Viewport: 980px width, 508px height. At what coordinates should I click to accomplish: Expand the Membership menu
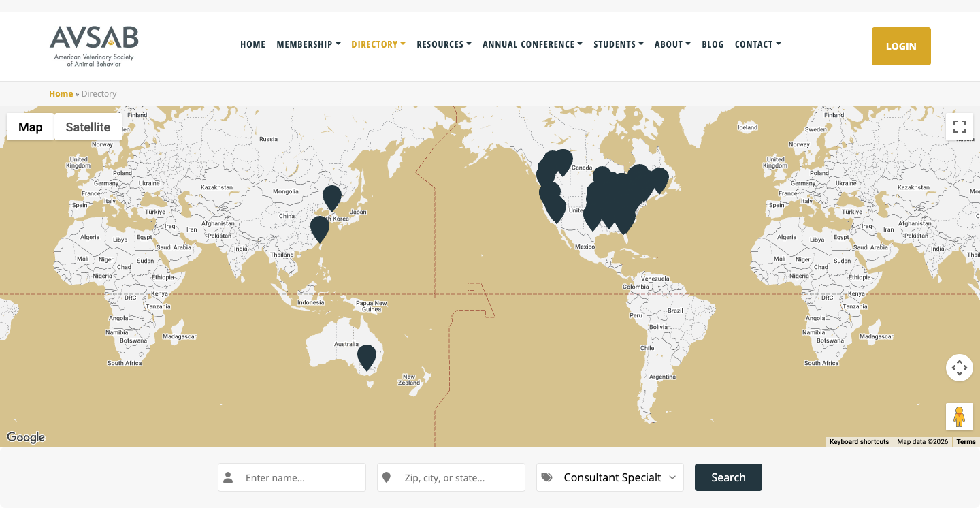tap(309, 44)
